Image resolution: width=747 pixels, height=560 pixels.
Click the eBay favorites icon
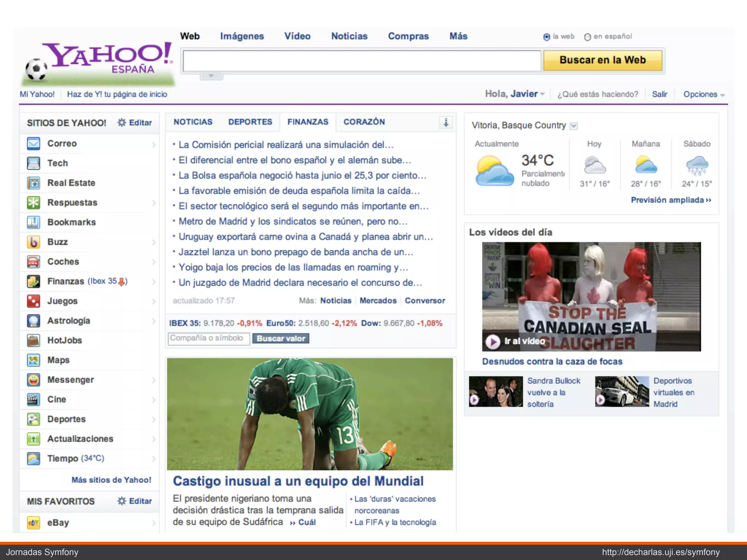tap(34, 523)
